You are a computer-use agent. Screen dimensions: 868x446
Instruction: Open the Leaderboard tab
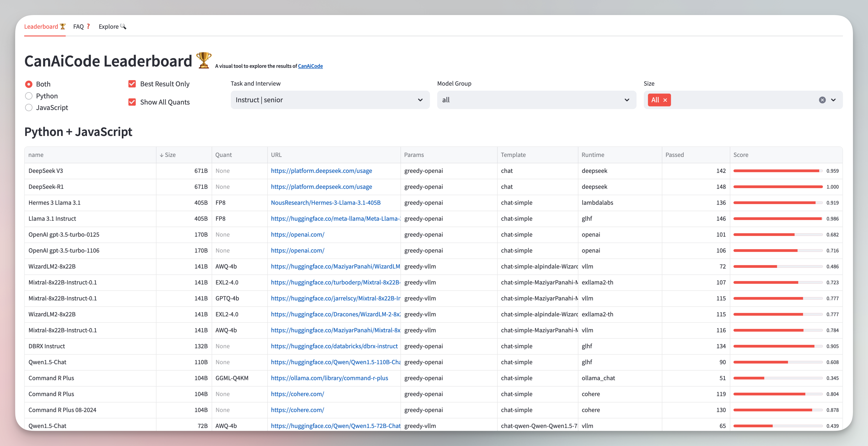pyautogui.click(x=44, y=27)
